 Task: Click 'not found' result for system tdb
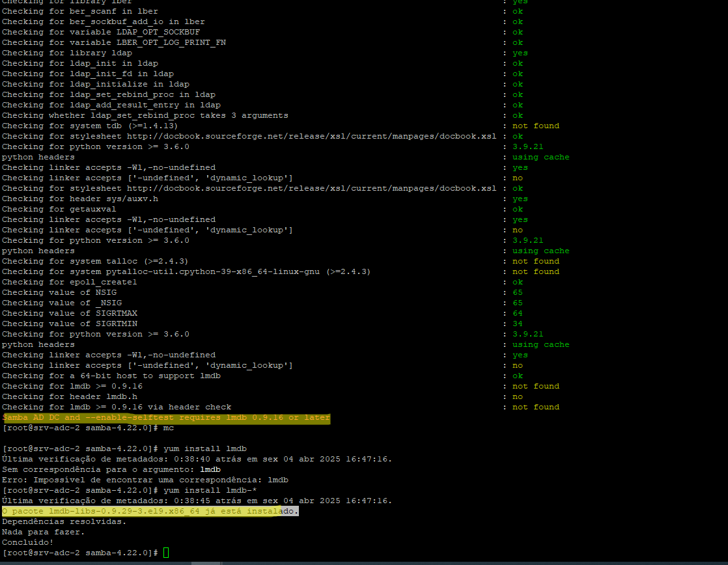[x=536, y=126]
